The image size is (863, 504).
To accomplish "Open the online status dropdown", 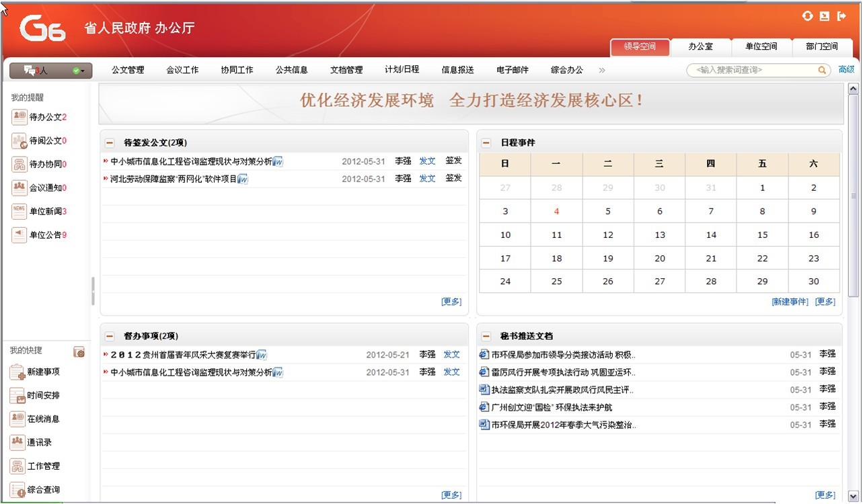I will [79, 71].
